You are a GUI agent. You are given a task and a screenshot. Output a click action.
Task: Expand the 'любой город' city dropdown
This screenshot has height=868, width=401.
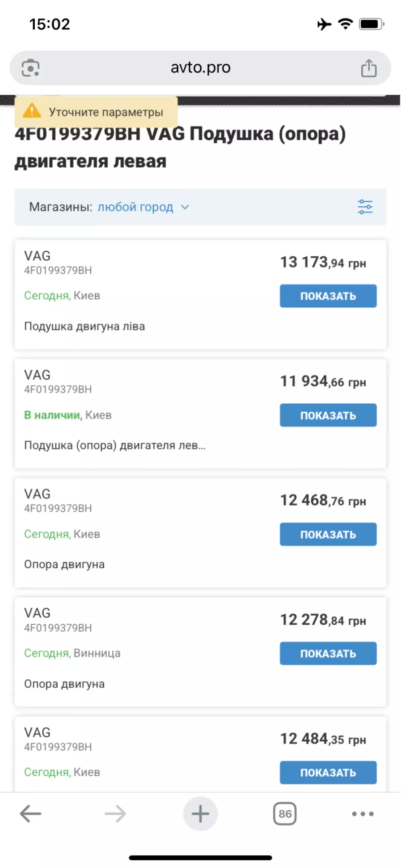coord(135,207)
